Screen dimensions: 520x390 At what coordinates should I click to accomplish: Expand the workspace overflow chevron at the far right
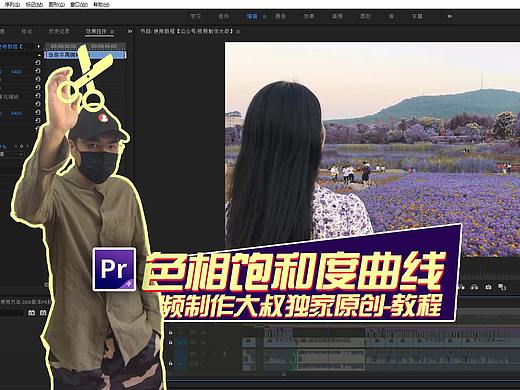tap(450, 16)
